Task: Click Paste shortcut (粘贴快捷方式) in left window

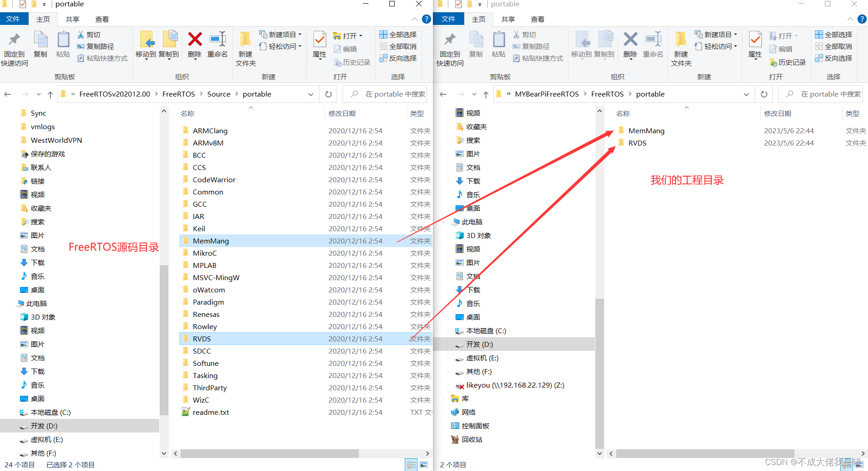Action: coord(102,58)
